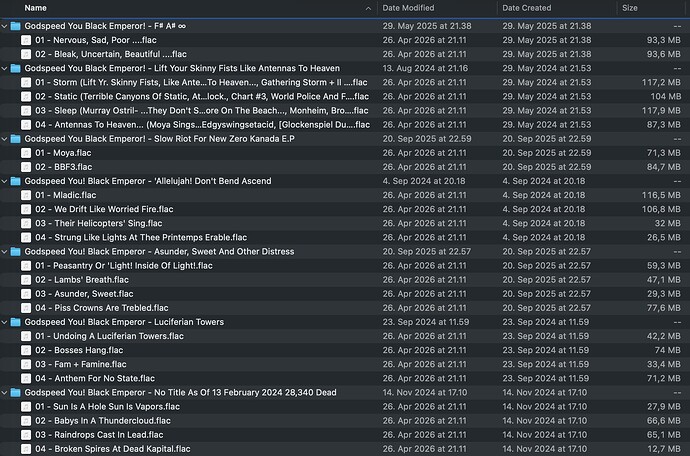The height and width of the screenshot is (456, 690).
Task: Click the file icon of Strung Like Lights track
Action: tap(26, 237)
